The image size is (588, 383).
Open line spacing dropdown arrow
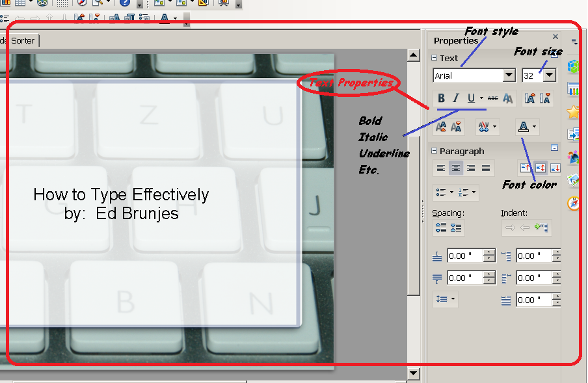click(453, 298)
